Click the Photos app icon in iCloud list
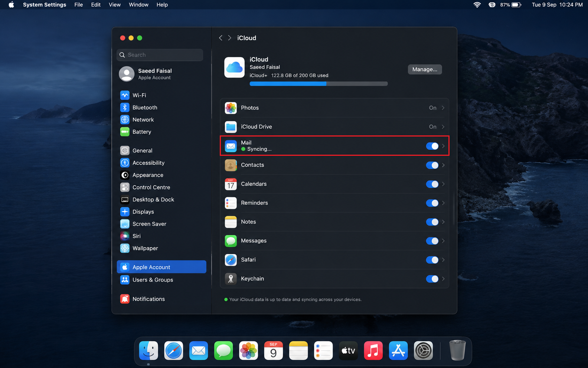 (x=231, y=108)
